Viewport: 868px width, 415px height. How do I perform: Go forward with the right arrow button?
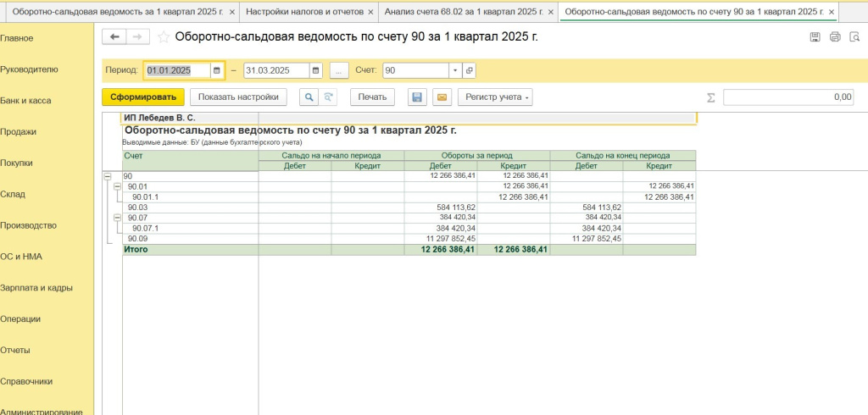(138, 37)
